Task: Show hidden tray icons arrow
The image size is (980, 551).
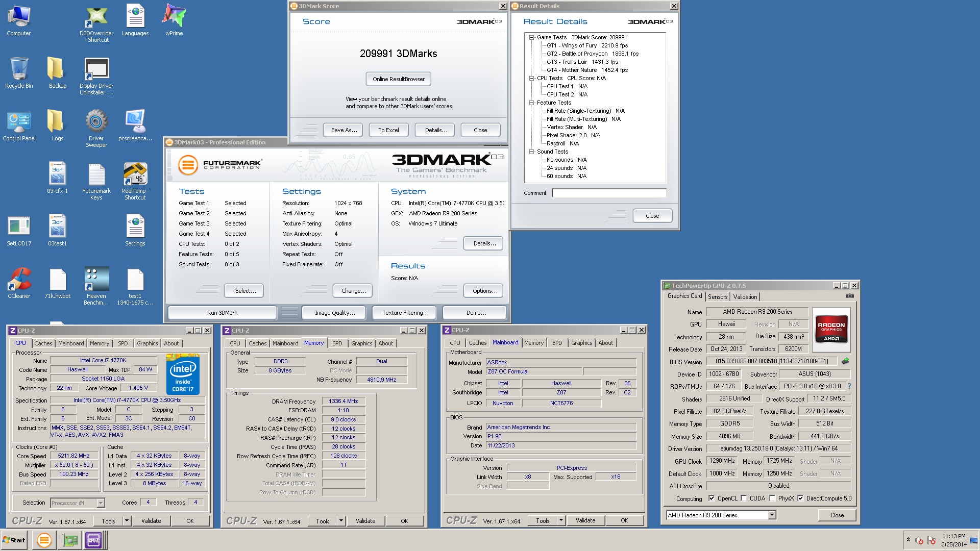Action: [908, 540]
